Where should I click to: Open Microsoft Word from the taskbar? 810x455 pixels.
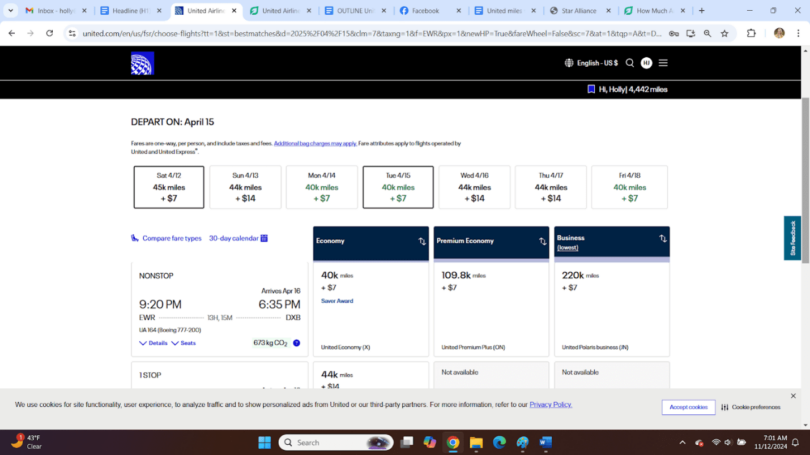pos(546,442)
